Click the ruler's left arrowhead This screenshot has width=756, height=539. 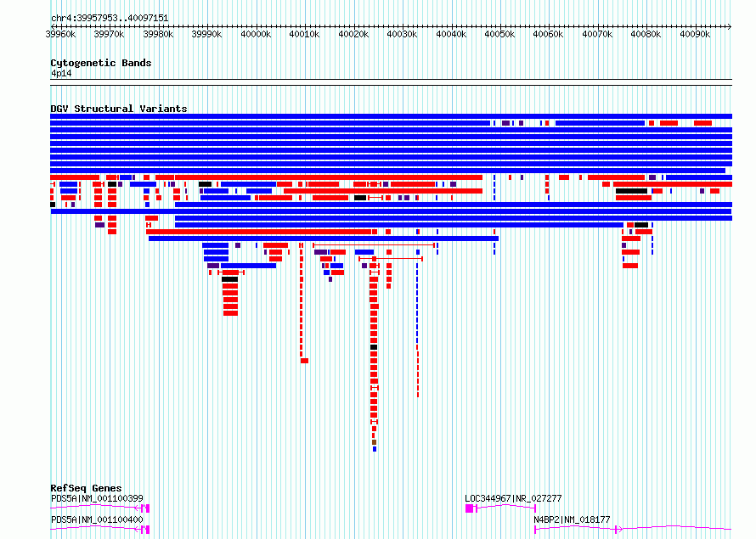pyautogui.click(x=53, y=26)
